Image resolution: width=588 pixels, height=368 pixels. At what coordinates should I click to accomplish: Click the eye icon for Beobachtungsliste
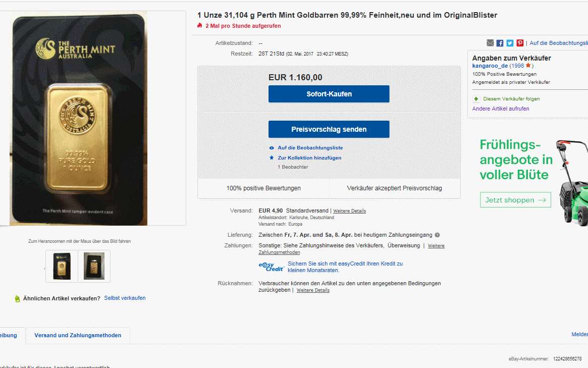point(272,148)
